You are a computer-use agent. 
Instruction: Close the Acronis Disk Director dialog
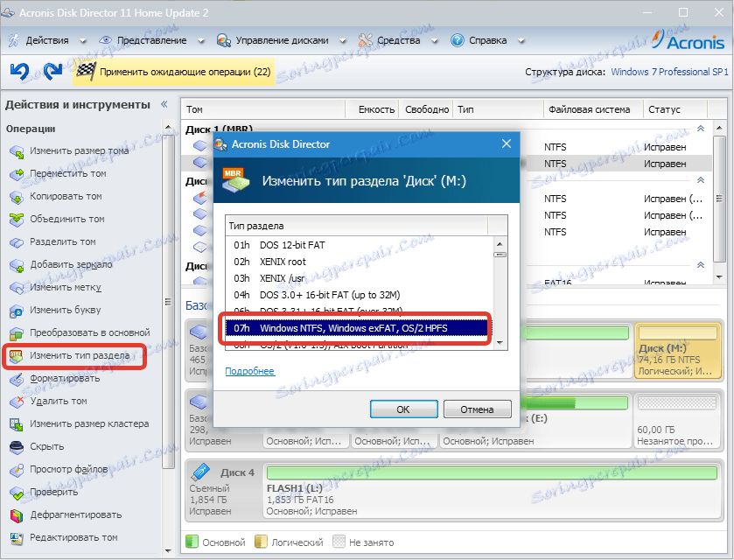[506, 143]
